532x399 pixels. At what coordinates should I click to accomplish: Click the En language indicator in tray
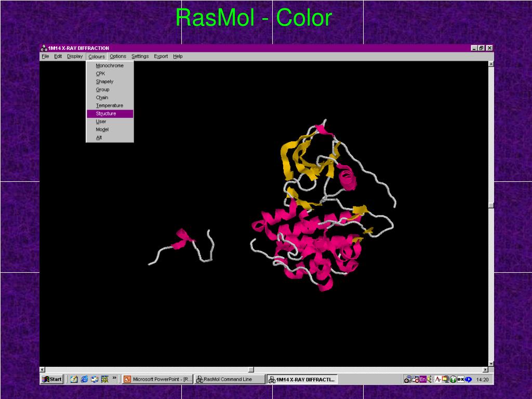coord(423,379)
